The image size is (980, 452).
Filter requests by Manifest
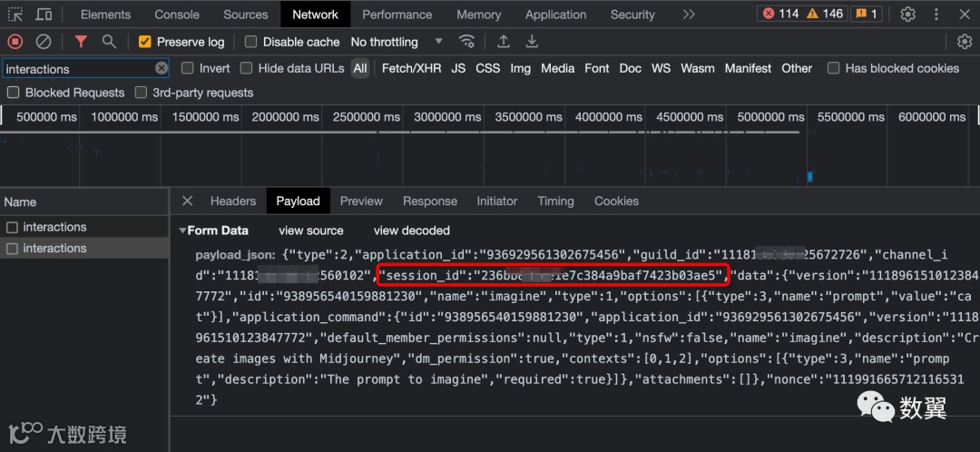pos(748,68)
